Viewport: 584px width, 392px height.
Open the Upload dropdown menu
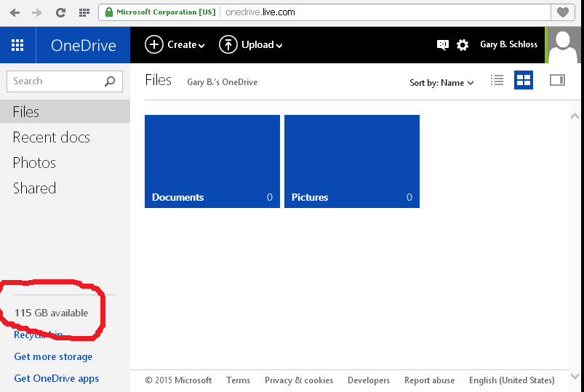251,44
